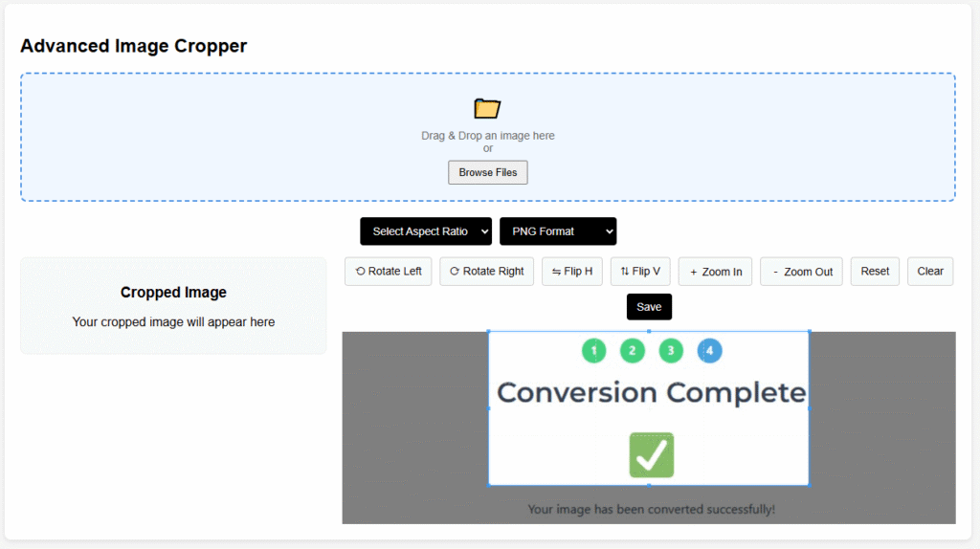
Task: Expand the PNG Format dropdown
Action: pos(558,231)
